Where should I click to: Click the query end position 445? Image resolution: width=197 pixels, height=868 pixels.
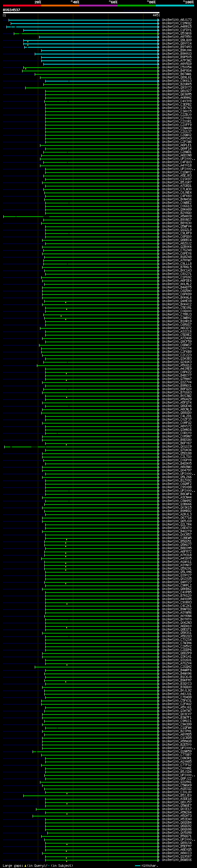click(155, 15)
